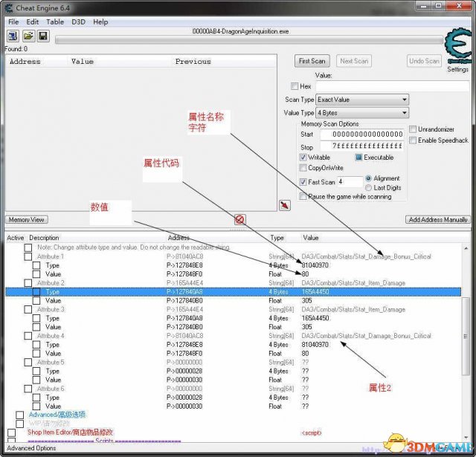The image size is (476, 457).
Task: Click the scan progress bar
Action: click(248, 40)
